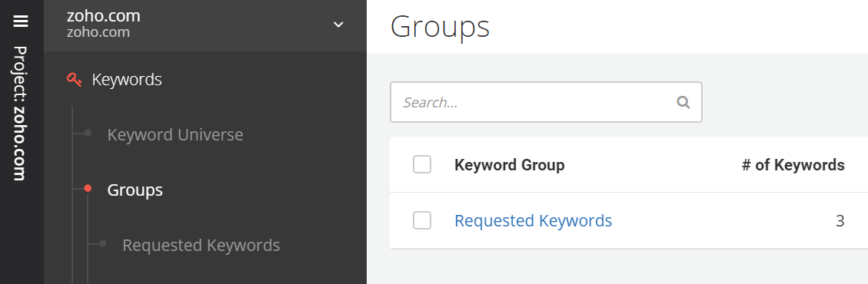The image size is (868, 284).
Task: Sort by Keyword Group column header
Action: pos(509,165)
